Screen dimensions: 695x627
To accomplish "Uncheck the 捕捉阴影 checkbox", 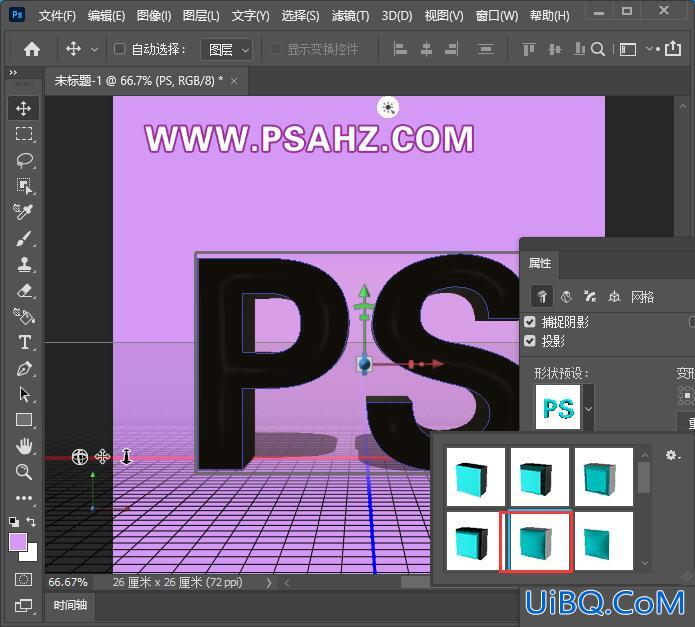I will (x=530, y=322).
